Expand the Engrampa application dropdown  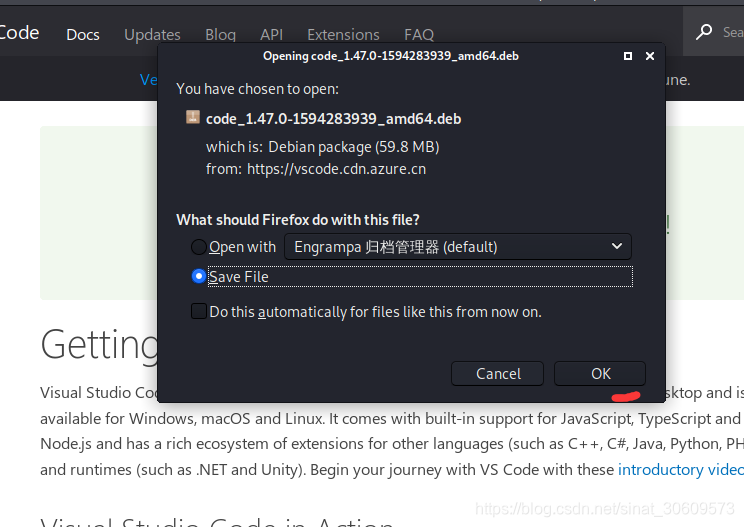click(x=458, y=247)
